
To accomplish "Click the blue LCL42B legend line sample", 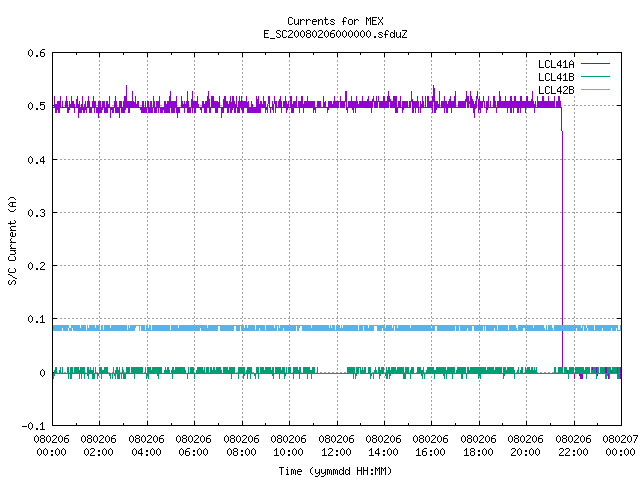I will pyautogui.click(x=595, y=89).
